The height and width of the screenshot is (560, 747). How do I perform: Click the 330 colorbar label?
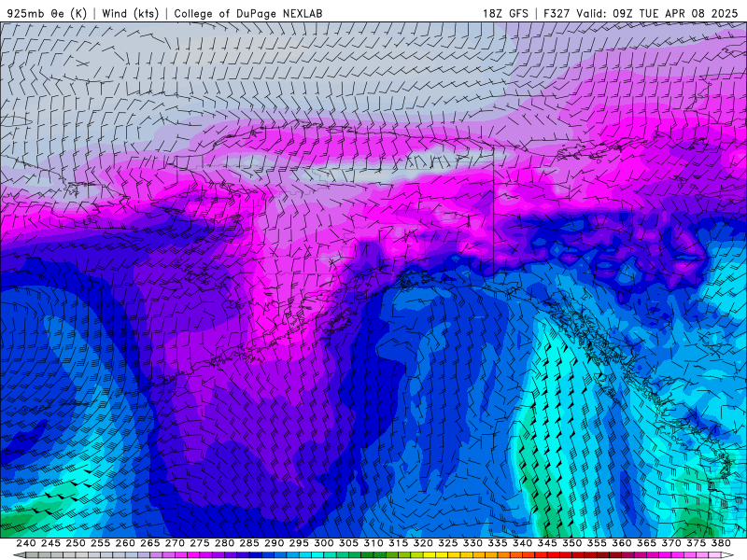coord(472,543)
